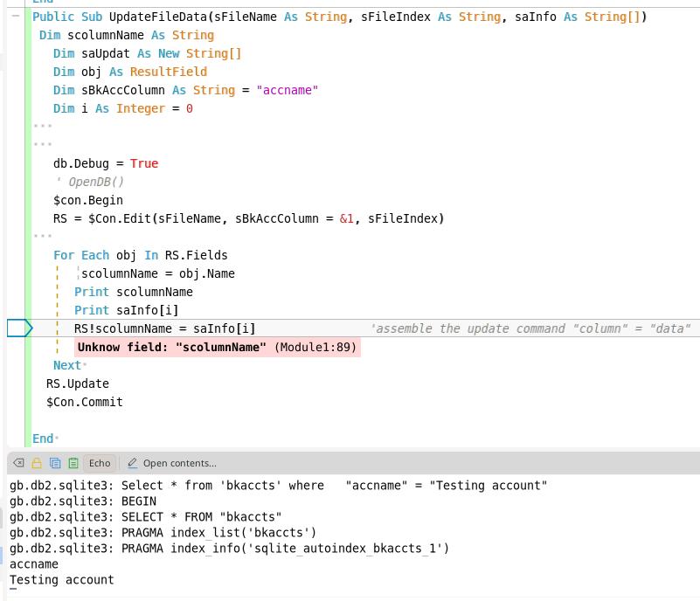
Task: Toggle the Echo button
Action: (100, 463)
